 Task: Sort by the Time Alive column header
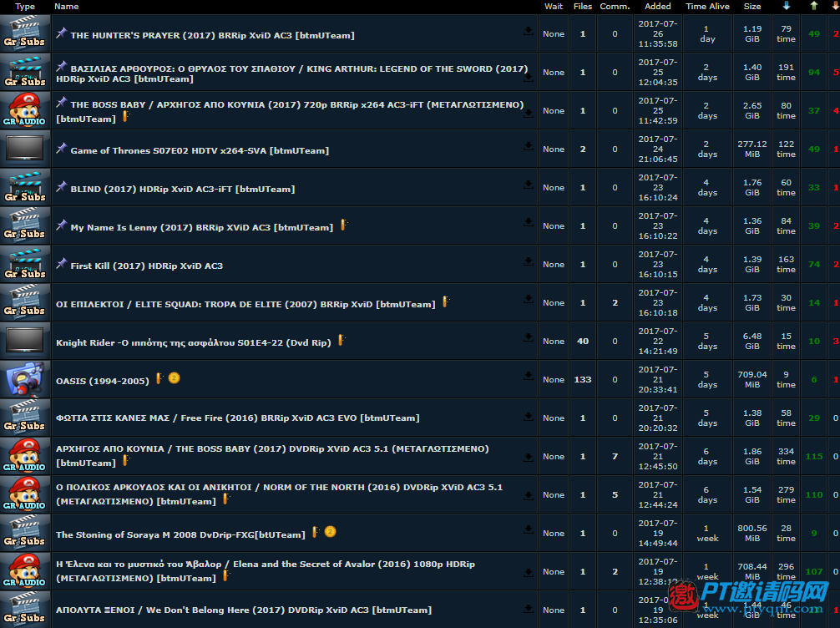[708, 7]
